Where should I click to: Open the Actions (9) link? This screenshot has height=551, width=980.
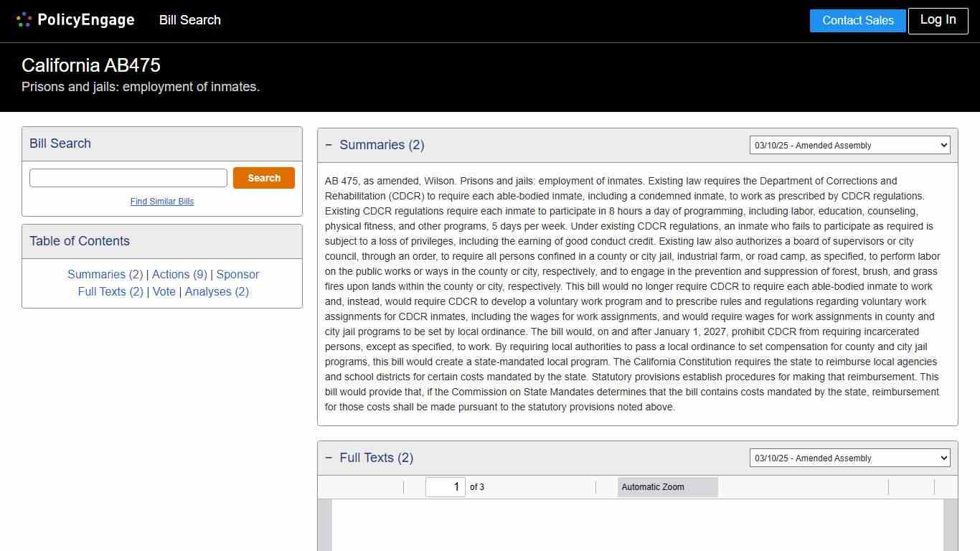pyautogui.click(x=179, y=274)
